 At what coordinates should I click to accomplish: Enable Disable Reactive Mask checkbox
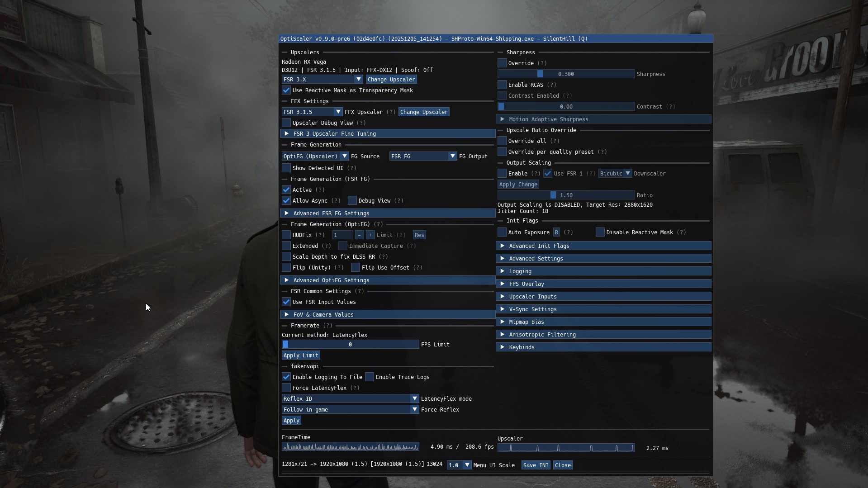coord(600,232)
